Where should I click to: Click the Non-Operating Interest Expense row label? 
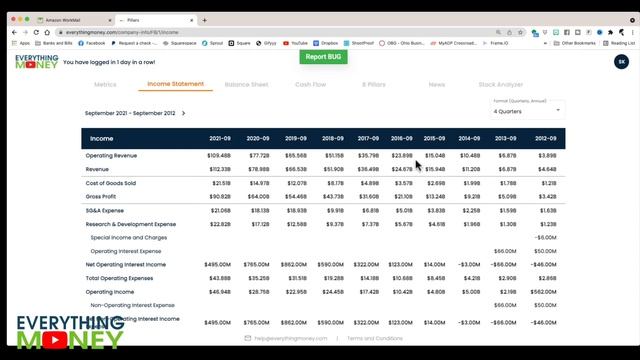(x=133, y=305)
